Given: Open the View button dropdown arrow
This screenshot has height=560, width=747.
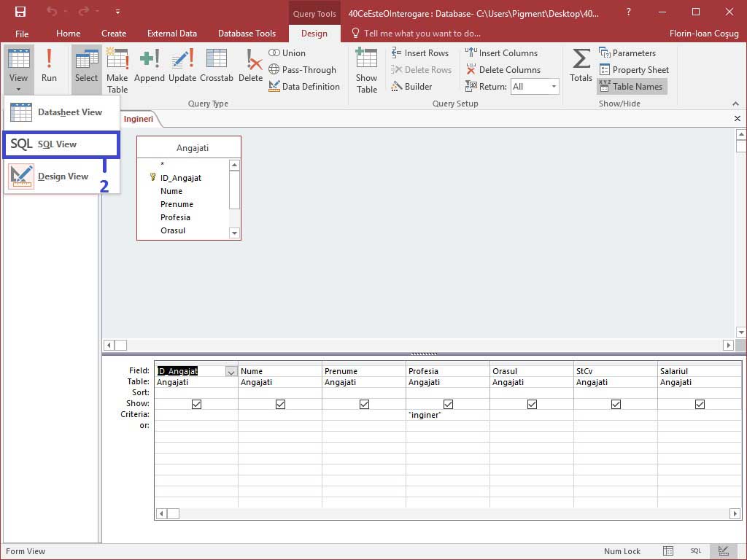Looking at the screenshot, I should click(18, 89).
